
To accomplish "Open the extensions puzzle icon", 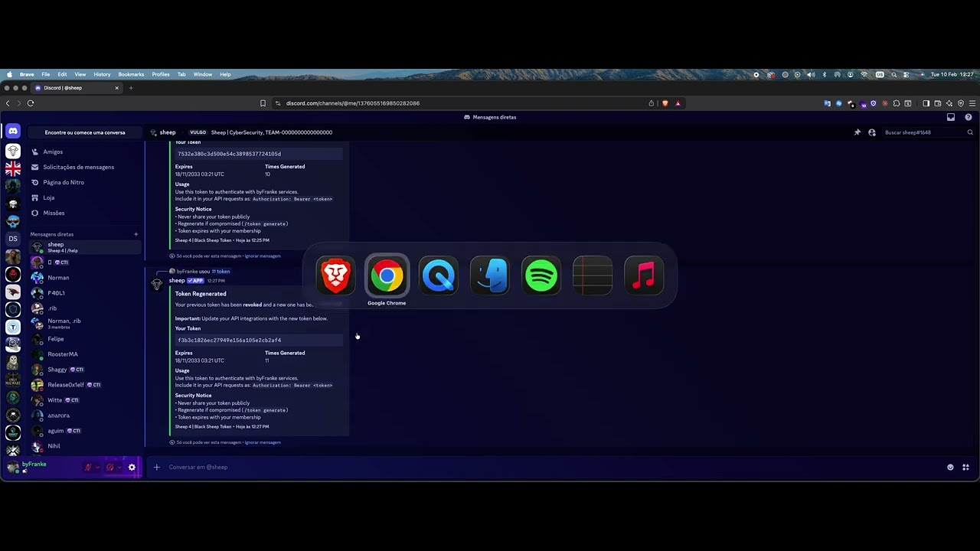I will (x=897, y=103).
